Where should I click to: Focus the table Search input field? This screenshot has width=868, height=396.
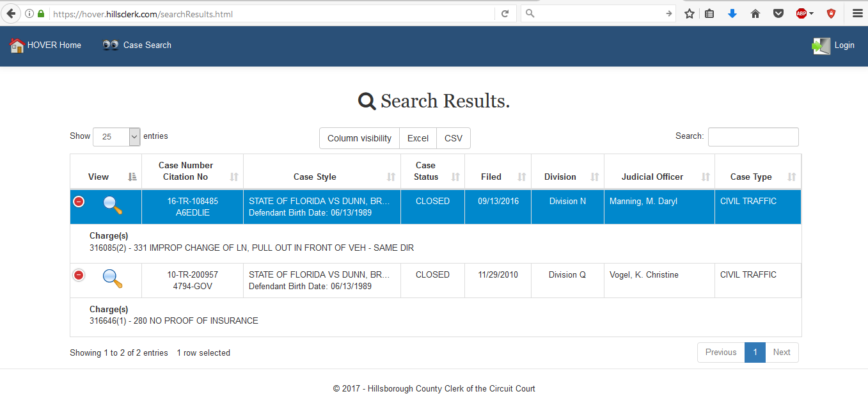tap(753, 137)
